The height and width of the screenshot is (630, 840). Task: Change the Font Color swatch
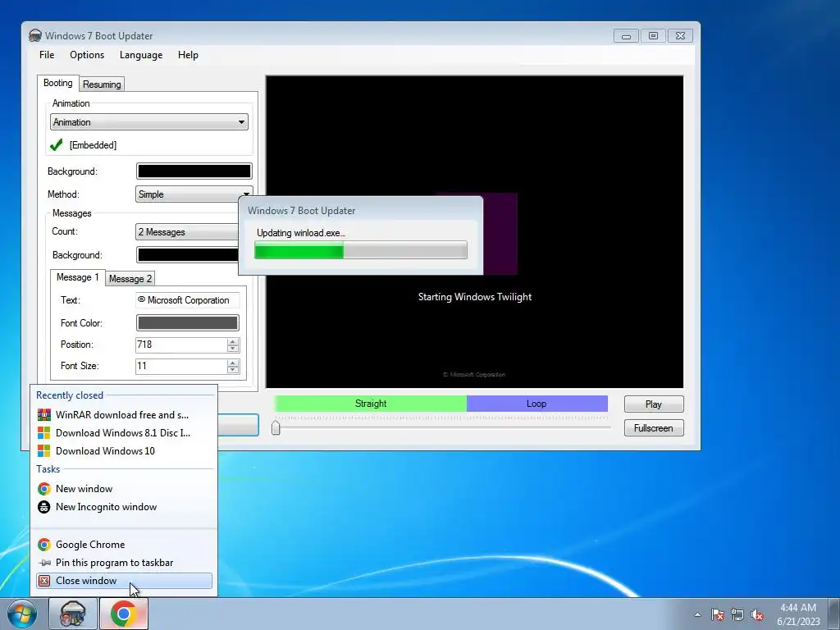pos(188,323)
